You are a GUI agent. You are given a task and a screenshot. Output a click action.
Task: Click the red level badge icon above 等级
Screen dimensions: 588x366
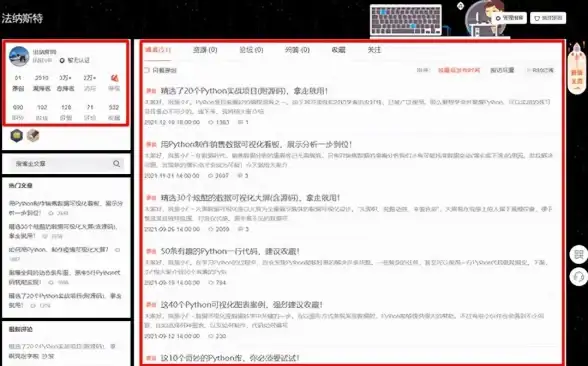pos(114,78)
